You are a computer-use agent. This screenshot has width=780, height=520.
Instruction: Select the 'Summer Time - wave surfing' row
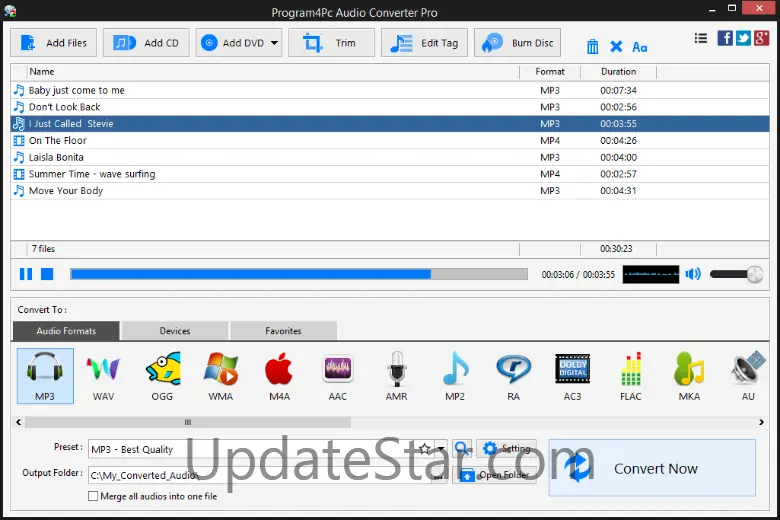pos(390,174)
